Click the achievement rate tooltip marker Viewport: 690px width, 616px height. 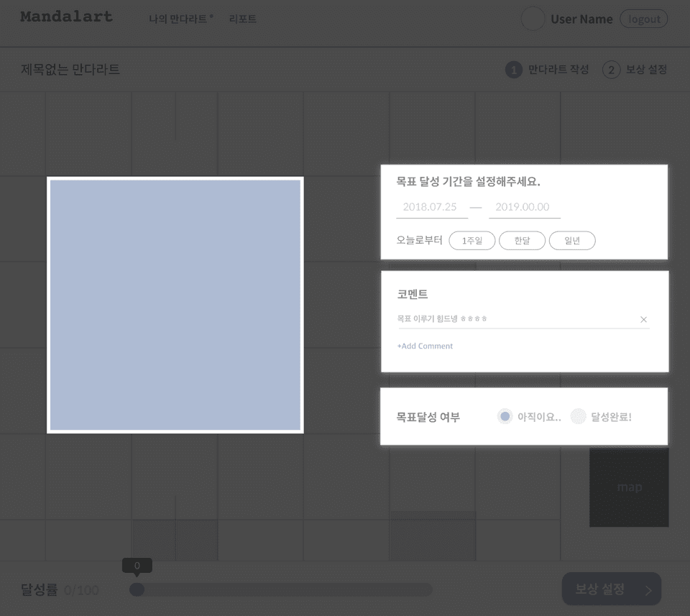(137, 566)
